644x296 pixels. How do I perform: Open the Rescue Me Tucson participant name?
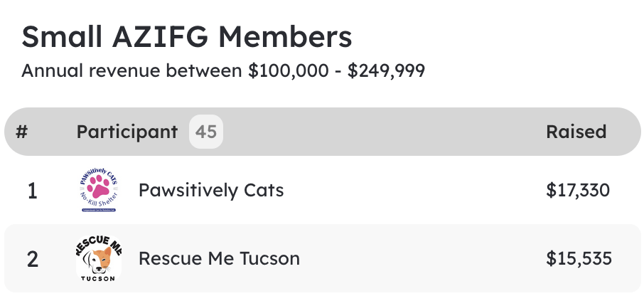tap(219, 258)
